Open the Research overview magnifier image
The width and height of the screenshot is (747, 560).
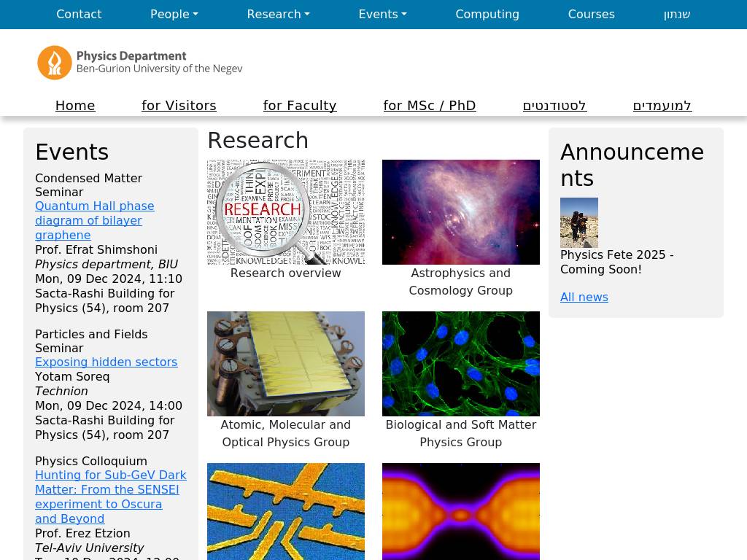pos(285,212)
